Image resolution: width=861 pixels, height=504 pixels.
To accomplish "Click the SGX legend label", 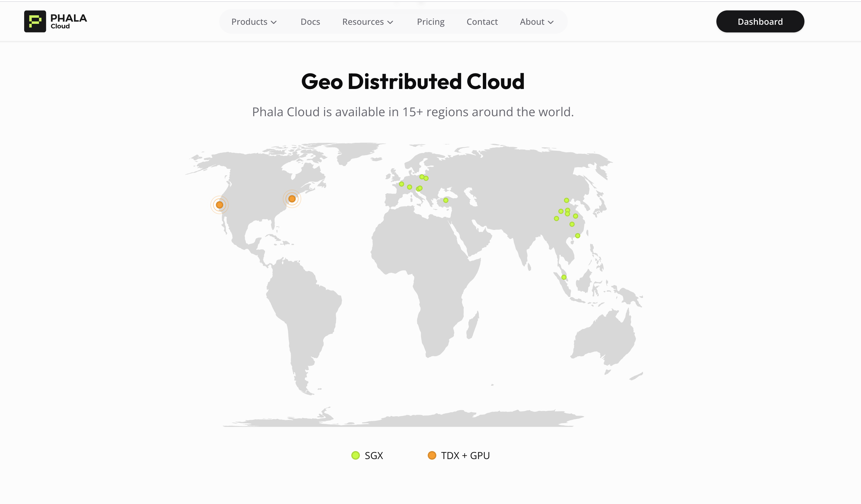I will pyautogui.click(x=374, y=455).
